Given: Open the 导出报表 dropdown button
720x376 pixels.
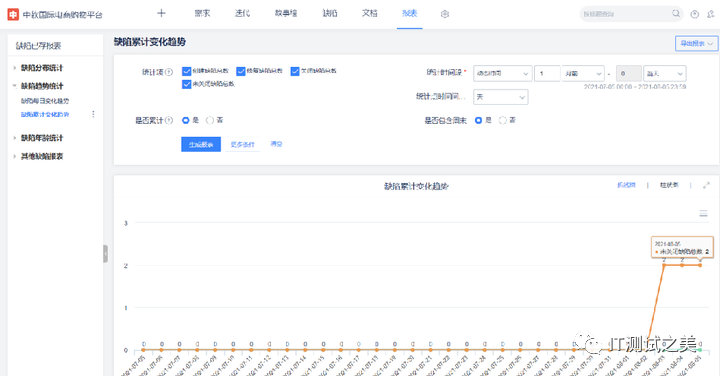Looking at the screenshot, I should (x=696, y=44).
